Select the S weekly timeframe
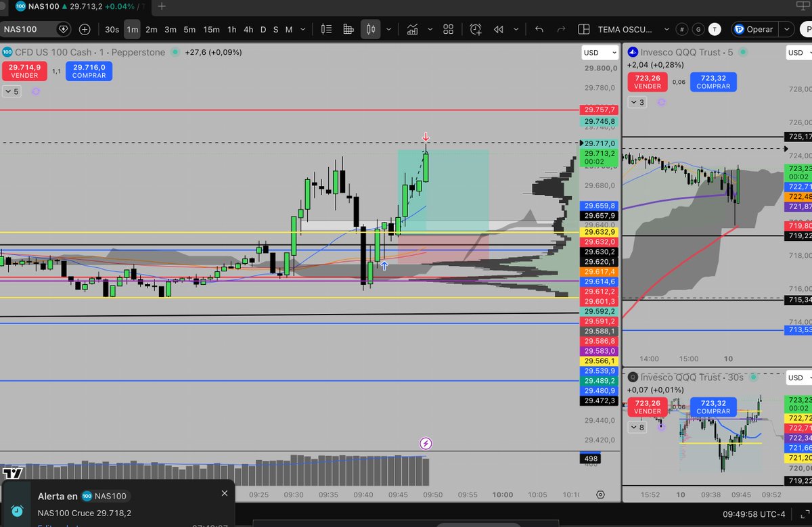The width and height of the screenshot is (812, 527). pos(275,29)
